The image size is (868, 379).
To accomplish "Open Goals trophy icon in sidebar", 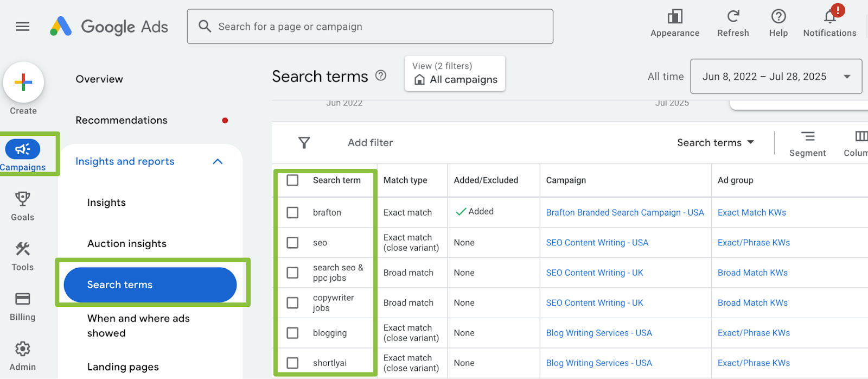I will coord(23,199).
